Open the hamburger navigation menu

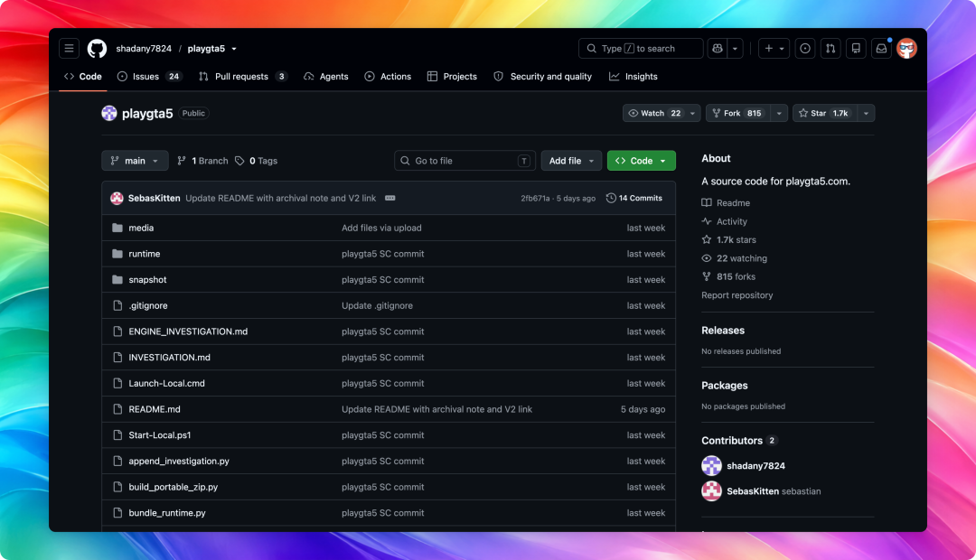pyautogui.click(x=69, y=49)
